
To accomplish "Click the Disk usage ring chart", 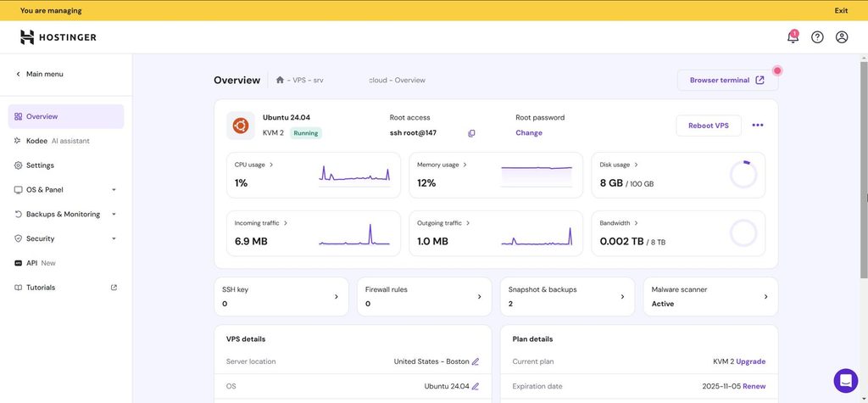I will [x=743, y=175].
